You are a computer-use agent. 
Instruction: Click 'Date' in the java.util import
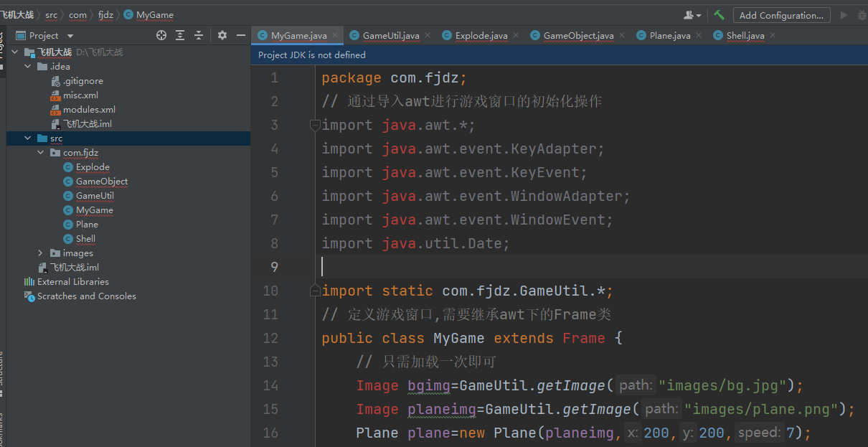coord(485,243)
